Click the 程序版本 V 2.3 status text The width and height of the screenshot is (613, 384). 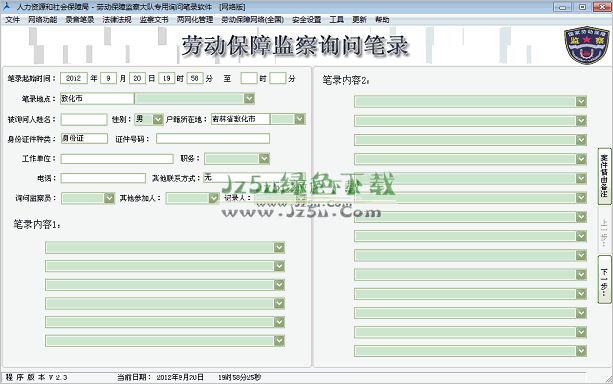[x=37, y=377]
